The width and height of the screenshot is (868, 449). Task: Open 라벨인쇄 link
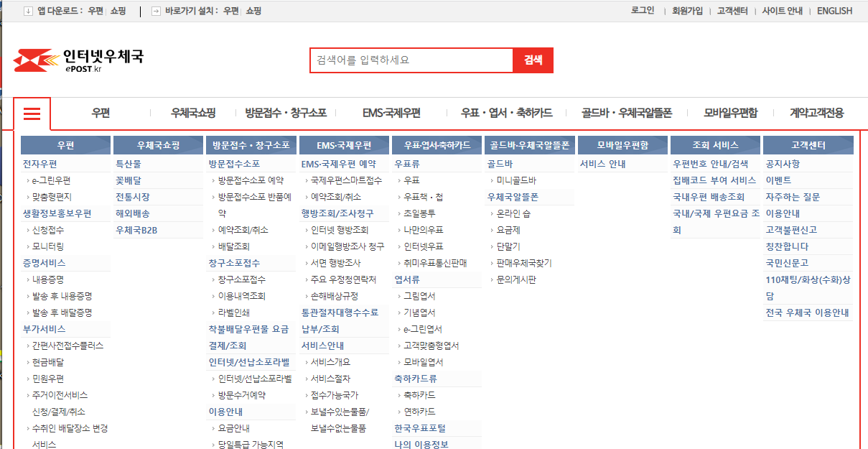coord(234,313)
